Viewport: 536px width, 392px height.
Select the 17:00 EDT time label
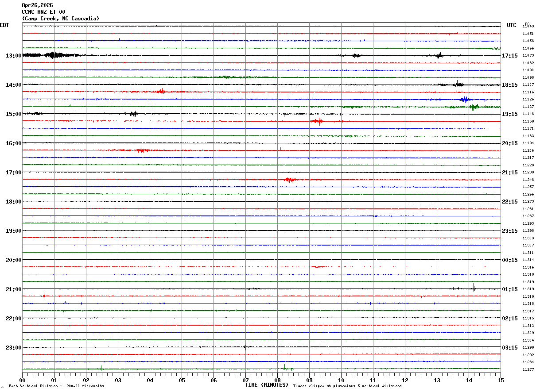[x=14, y=173]
